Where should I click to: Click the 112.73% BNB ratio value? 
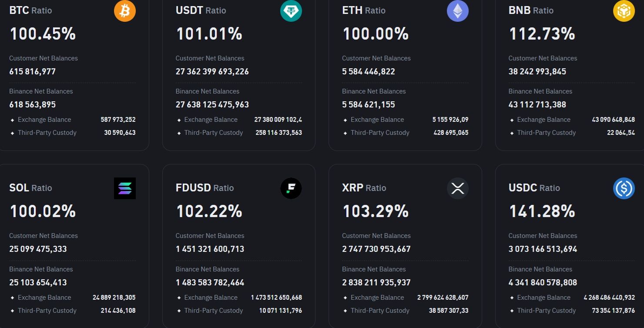click(x=542, y=34)
